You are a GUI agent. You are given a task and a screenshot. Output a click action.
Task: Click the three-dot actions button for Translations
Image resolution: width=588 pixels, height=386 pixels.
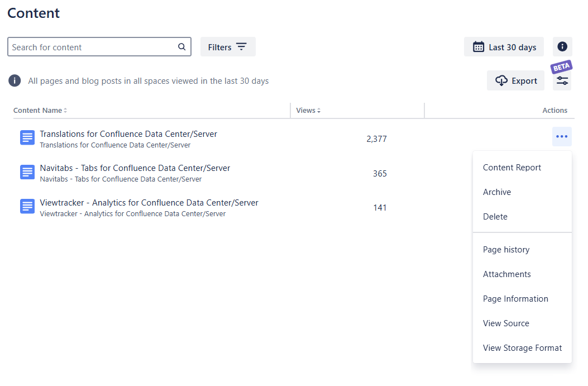pyautogui.click(x=562, y=137)
